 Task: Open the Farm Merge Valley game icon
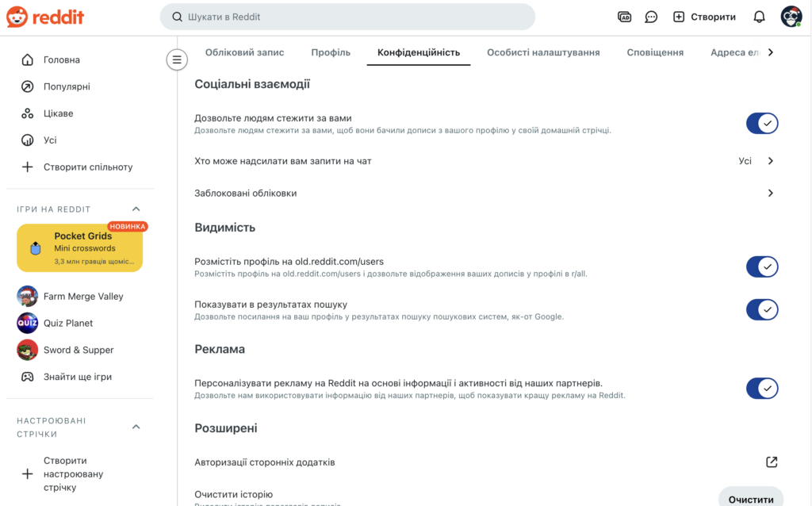click(28, 296)
